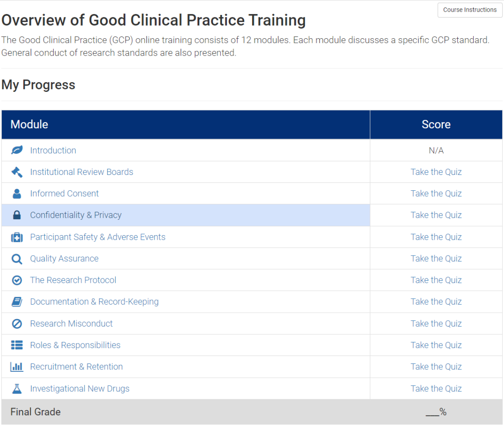Take the Quiz for Quality Assurance
Viewport: 504px width, 425px height.
(436, 258)
